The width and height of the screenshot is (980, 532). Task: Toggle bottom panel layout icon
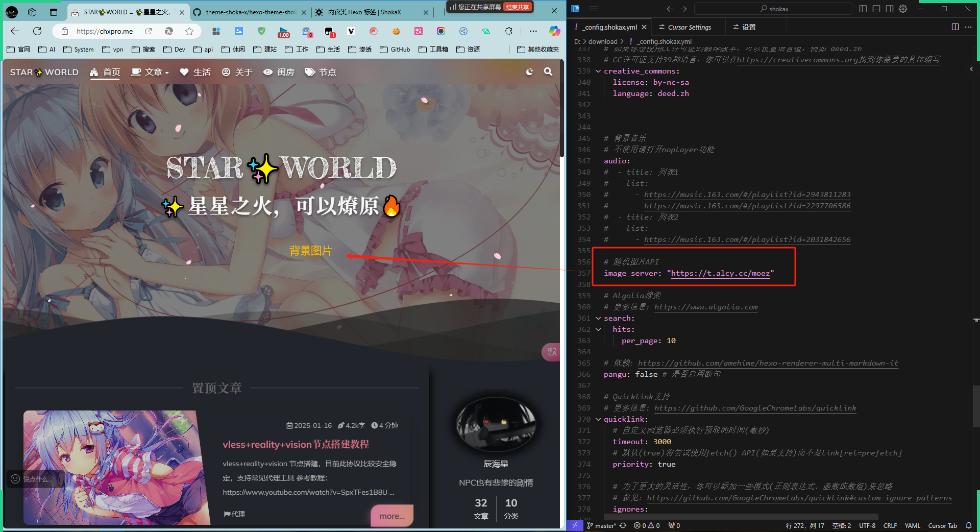click(876, 9)
